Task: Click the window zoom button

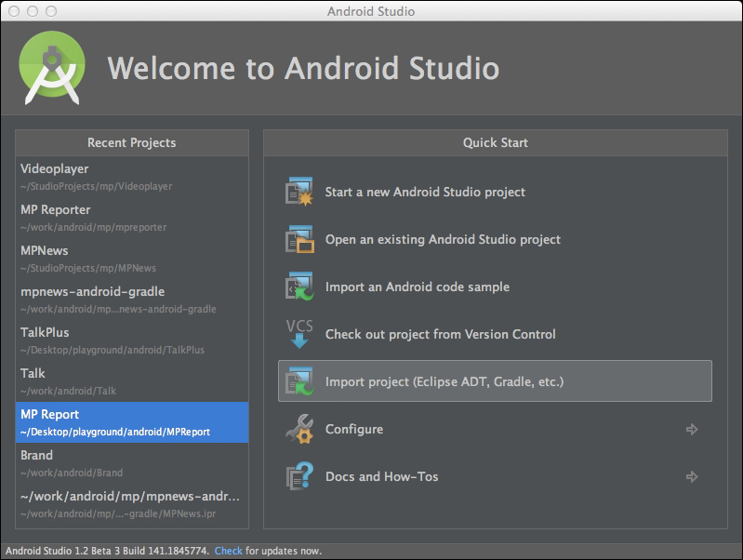Action: click(51, 11)
